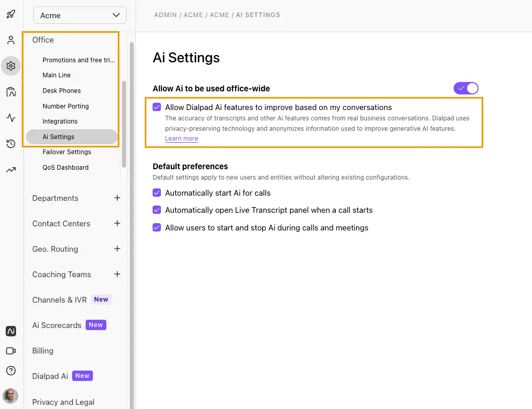Click the Learn more link
The width and height of the screenshot is (532, 409).
coord(181,138)
